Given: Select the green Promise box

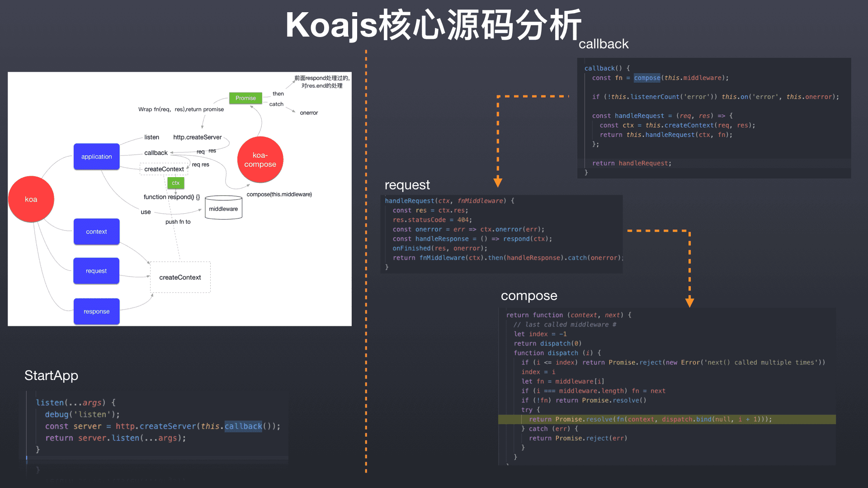Looking at the screenshot, I should point(245,98).
